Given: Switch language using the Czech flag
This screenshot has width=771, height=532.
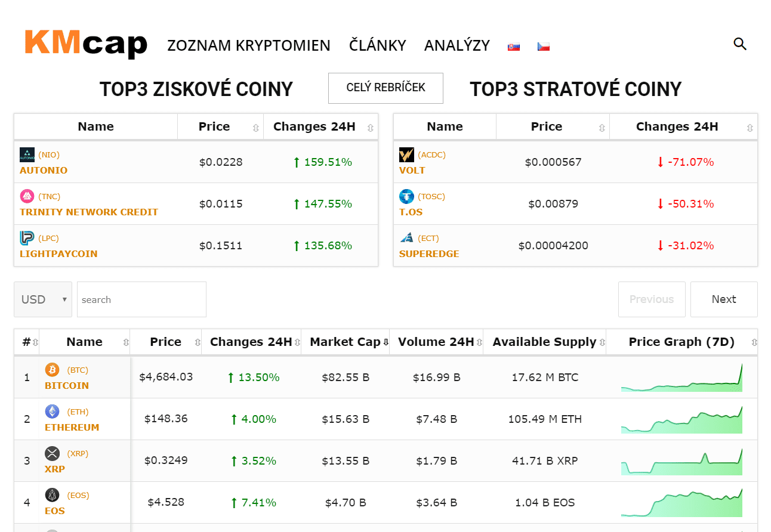Looking at the screenshot, I should [x=543, y=46].
